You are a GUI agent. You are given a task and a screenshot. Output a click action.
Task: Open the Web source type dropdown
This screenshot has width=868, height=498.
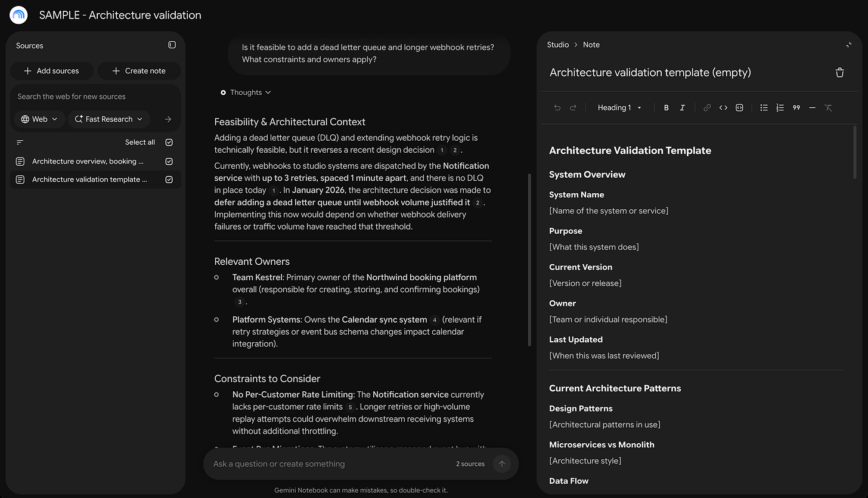pyautogui.click(x=39, y=119)
